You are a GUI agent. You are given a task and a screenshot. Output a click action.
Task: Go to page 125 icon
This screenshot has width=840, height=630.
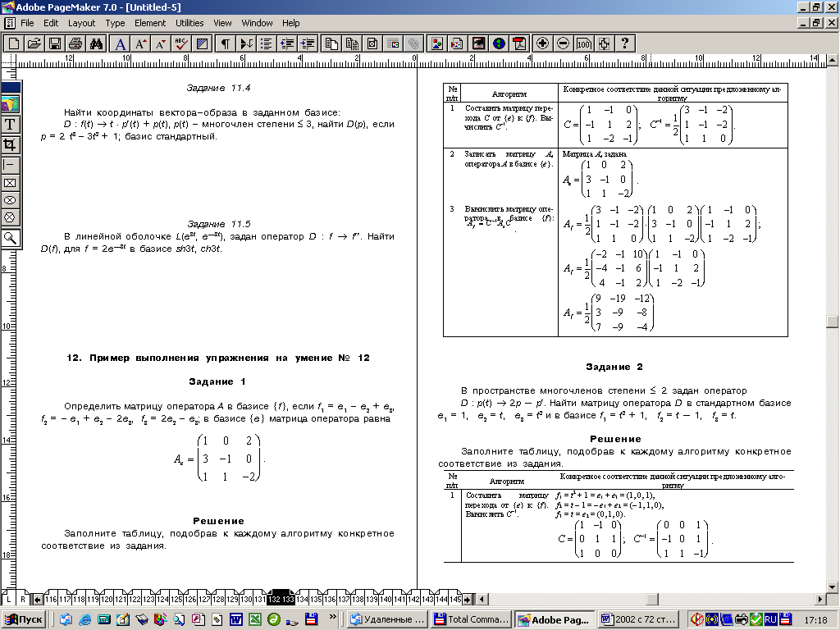(176, 599)
